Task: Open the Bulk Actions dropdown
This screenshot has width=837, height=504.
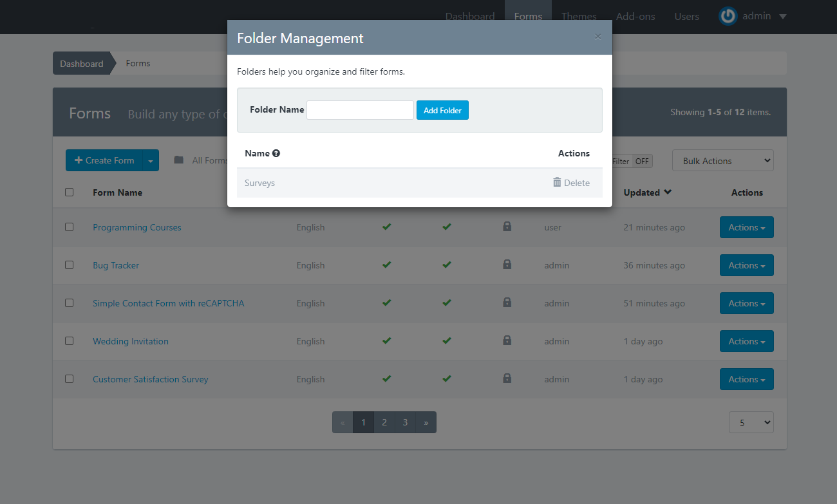Action: [722, 161]
